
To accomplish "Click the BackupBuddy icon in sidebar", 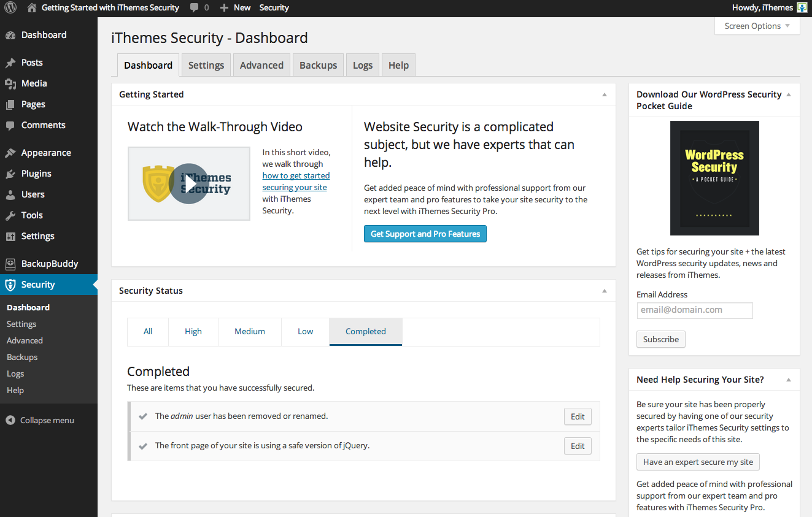I will (10, 264).
